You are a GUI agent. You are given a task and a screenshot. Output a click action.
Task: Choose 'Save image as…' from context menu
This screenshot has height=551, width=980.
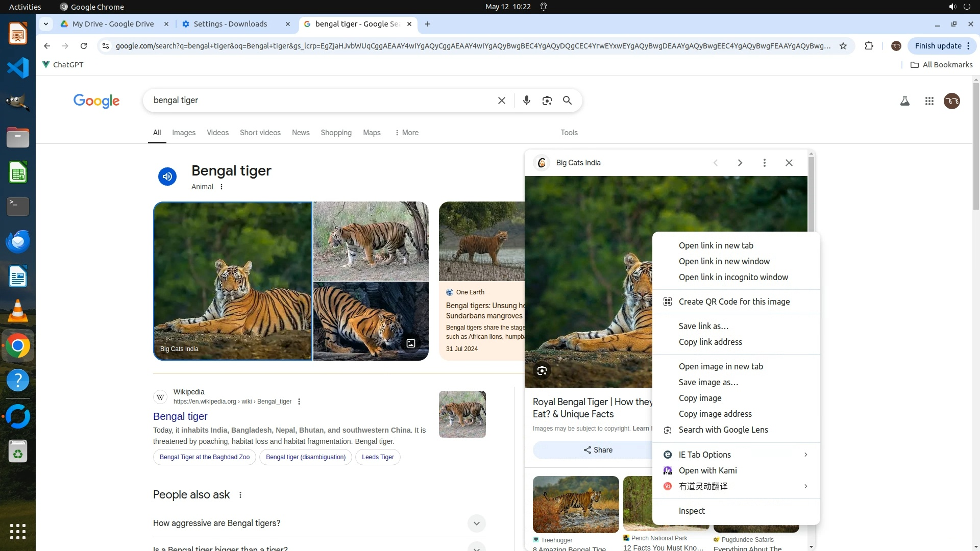coord(708,382)
